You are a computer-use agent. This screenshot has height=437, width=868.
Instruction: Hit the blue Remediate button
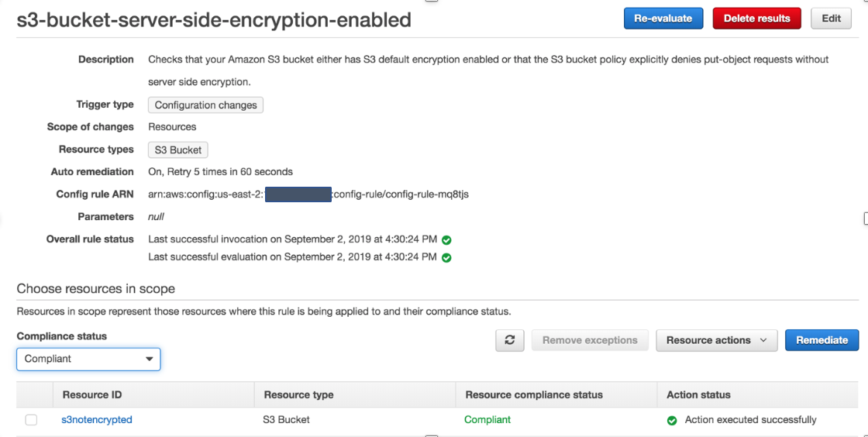tap(821, 340)
